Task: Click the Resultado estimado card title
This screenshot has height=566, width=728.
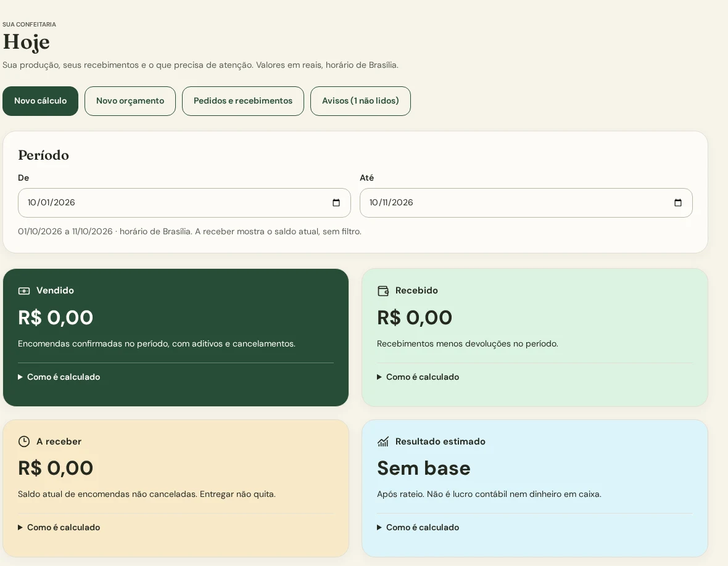Action: (x=440, y=441)
